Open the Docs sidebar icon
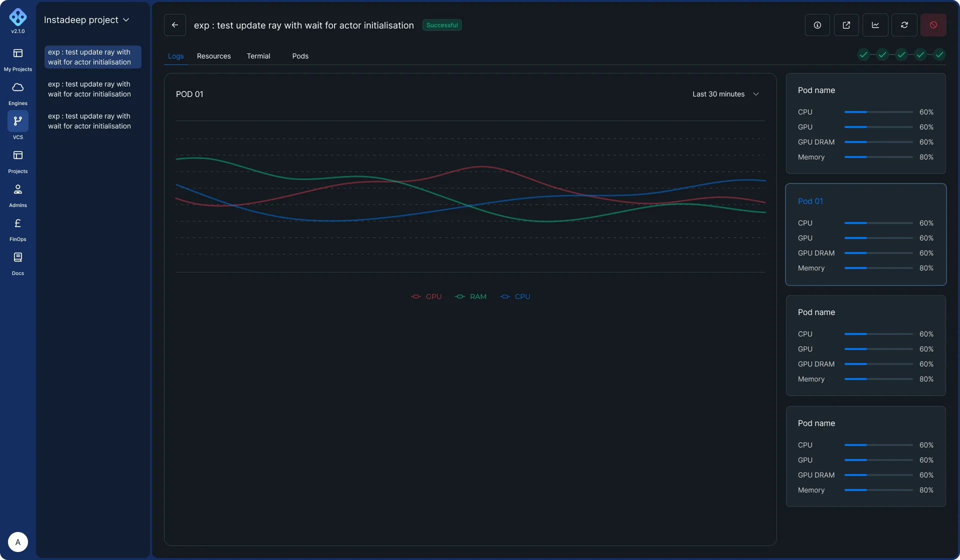960x560 pixels. coord(18,257)
